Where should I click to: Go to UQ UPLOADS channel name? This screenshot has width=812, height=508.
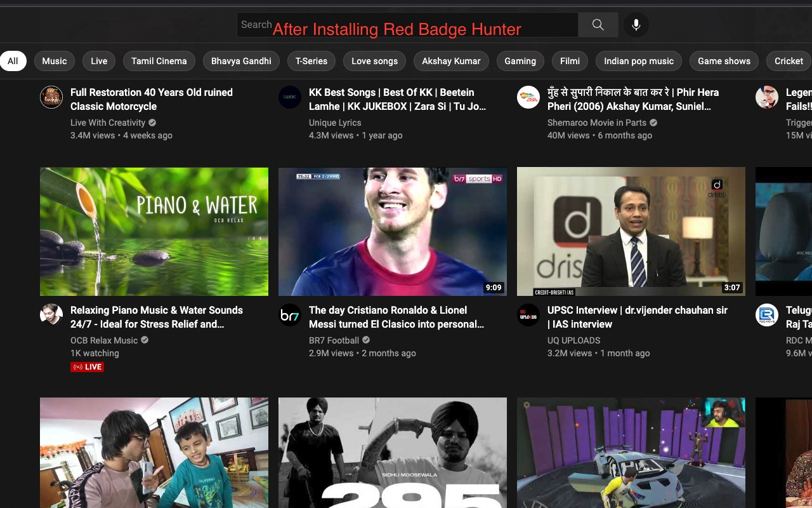pos(574,340)
